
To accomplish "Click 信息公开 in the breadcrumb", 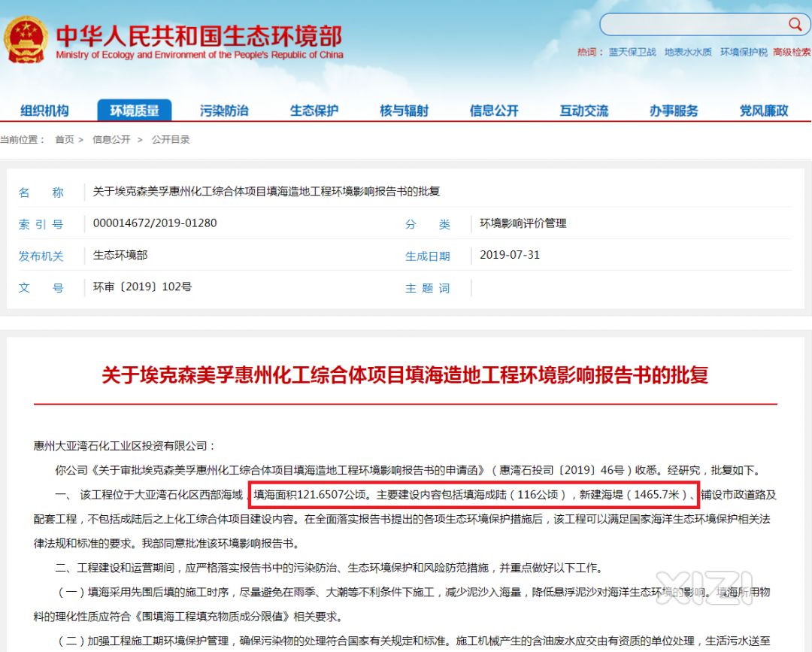I will point(111,139).
